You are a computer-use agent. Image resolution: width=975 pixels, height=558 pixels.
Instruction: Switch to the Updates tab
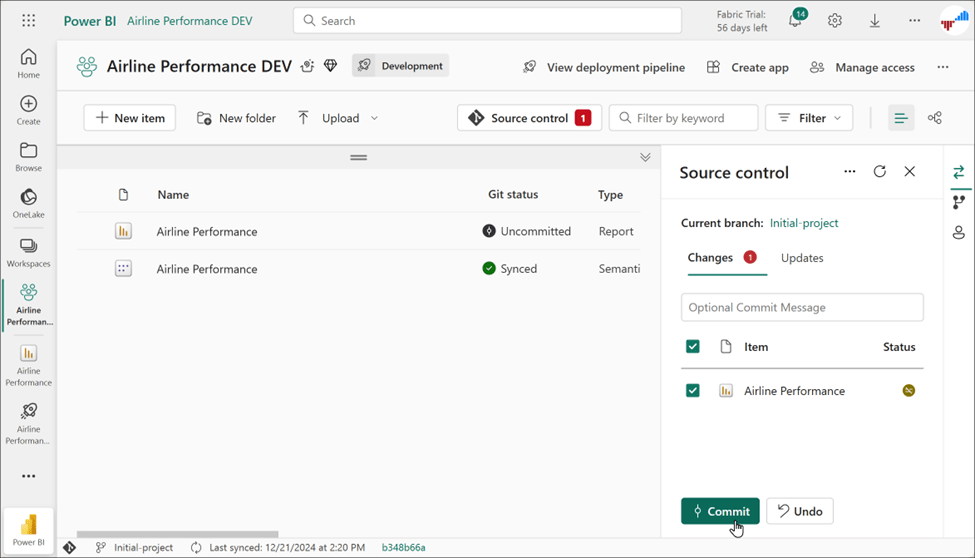point(802,258)
